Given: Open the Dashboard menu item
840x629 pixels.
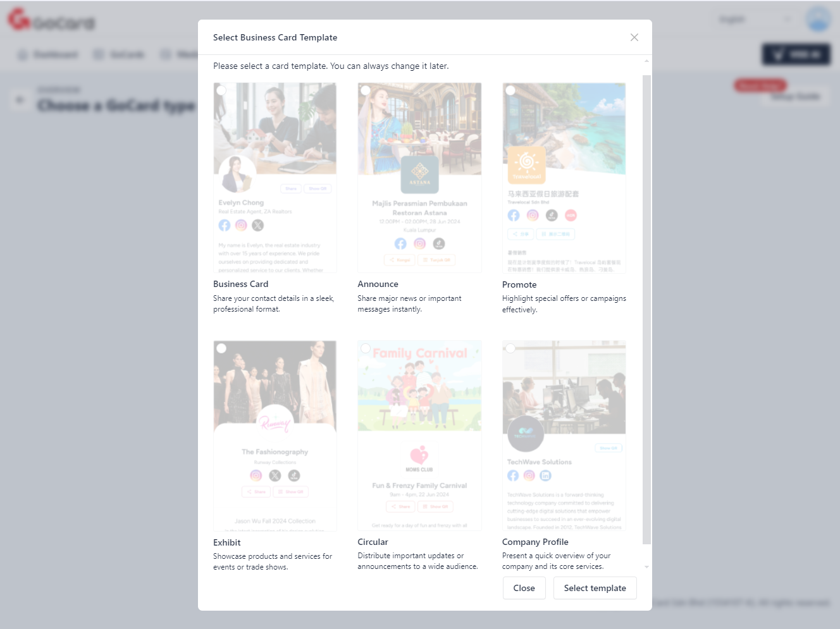Looking at the screenshot, I should [48, 55].
